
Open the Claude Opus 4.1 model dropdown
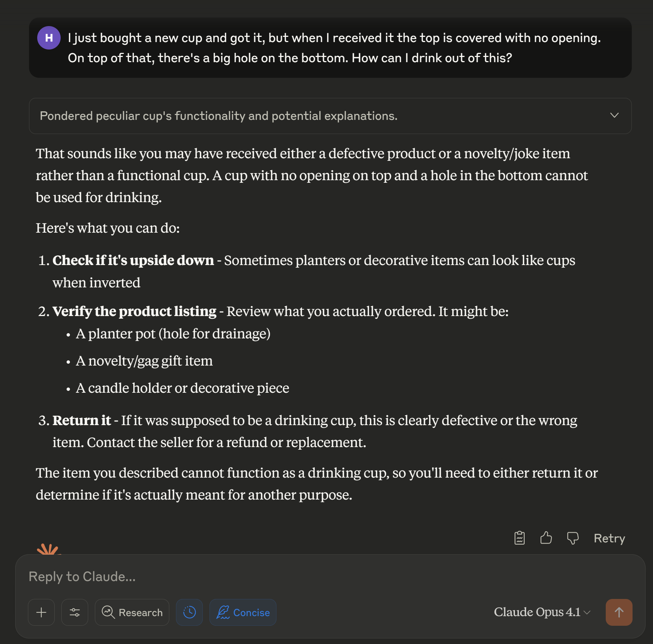point(542,612)
